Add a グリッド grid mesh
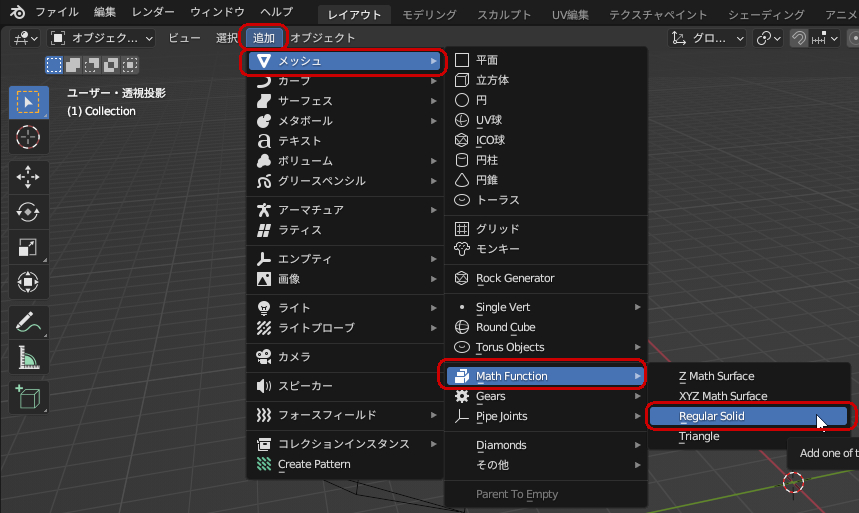The image size is (859, 513). pos(546,229)
